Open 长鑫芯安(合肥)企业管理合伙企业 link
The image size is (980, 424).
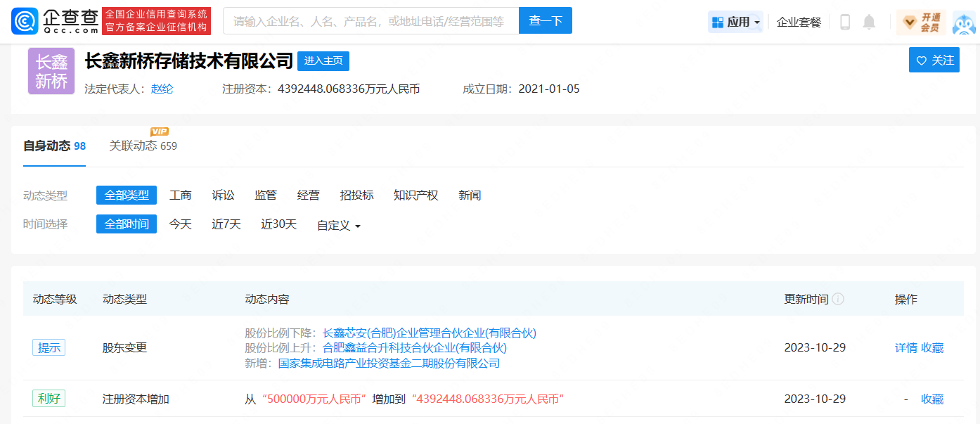(x=430, y=333)
